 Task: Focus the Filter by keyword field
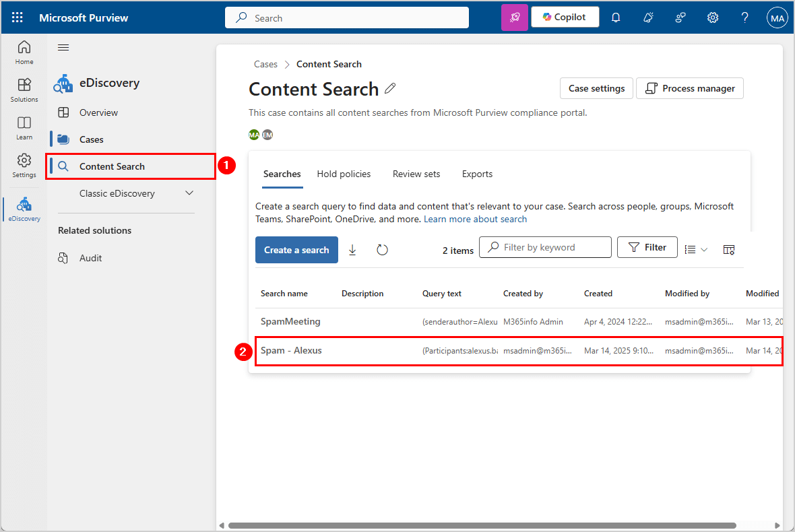point(545,247)
